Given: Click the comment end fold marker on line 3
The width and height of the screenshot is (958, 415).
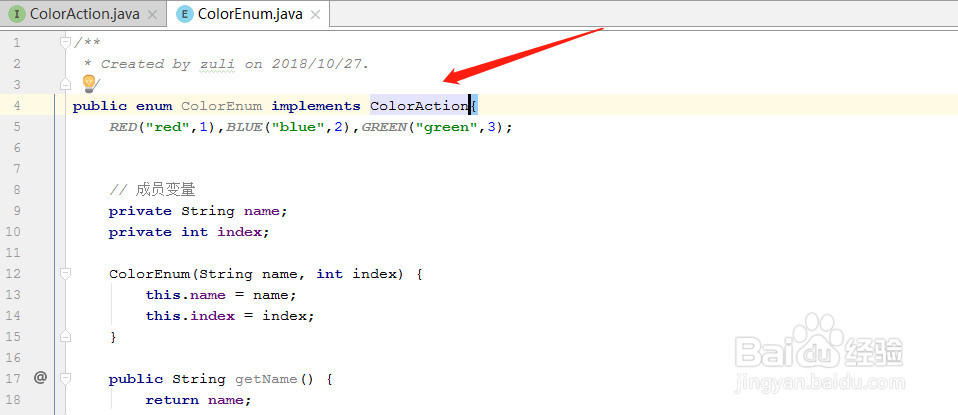Looking at the screenshot, I should tap(65, 84).
